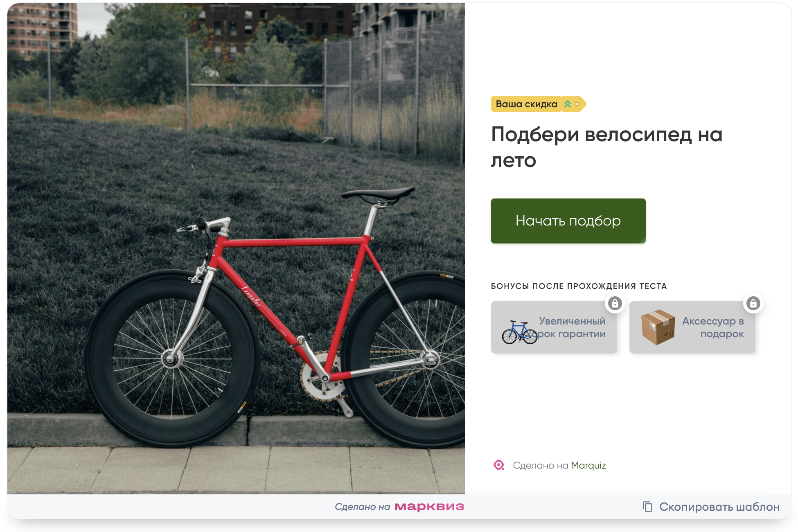Click the pink Marquiz logo icon
The height and width of the screenshot is (532, 798).
coord(499,465)
